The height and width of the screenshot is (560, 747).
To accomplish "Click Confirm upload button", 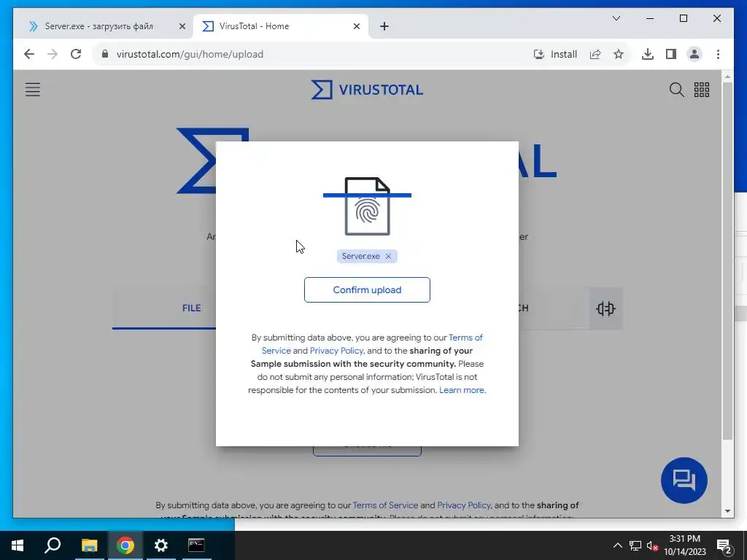I will click(x=367, y=289).
